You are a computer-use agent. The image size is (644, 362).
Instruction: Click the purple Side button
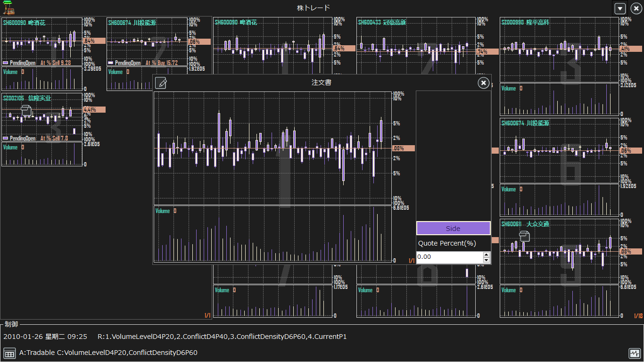click(453, 228)
